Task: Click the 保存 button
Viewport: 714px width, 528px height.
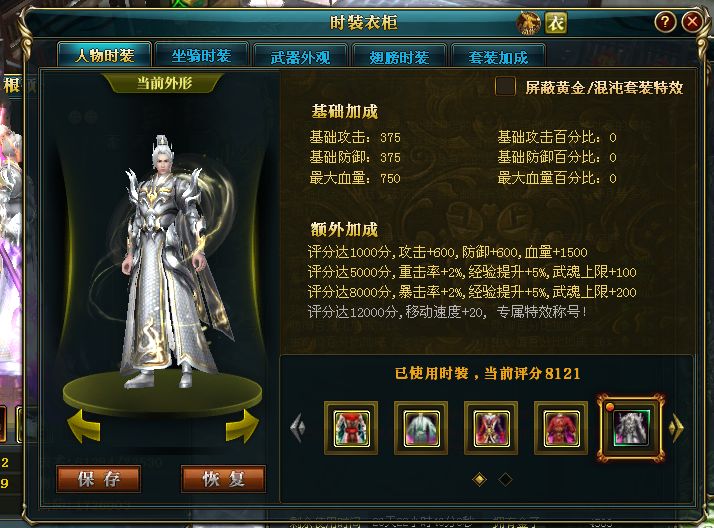Action: pos(99,479)
